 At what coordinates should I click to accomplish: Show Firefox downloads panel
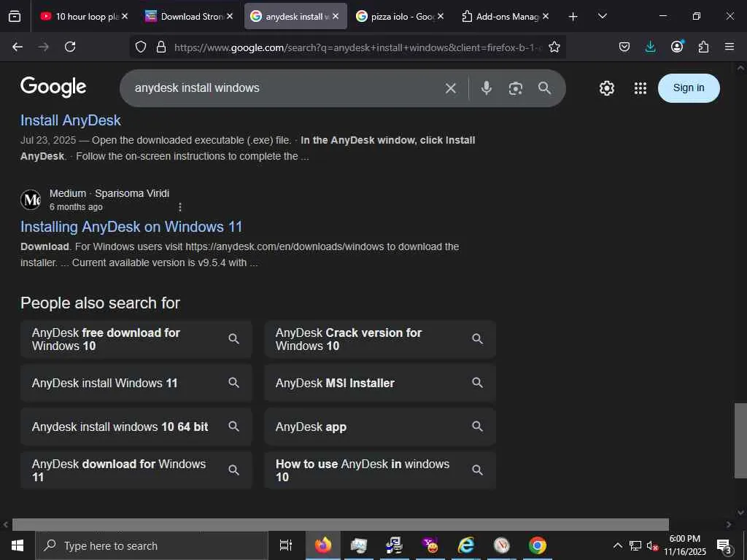coord(650,47)
